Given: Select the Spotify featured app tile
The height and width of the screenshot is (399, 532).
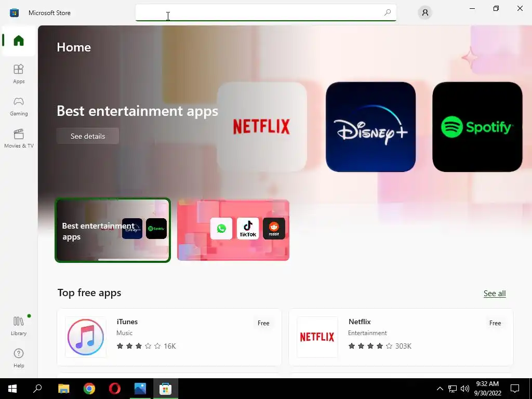Looking at the screenshot, I should pyautogui.click(x=477, y=127).
